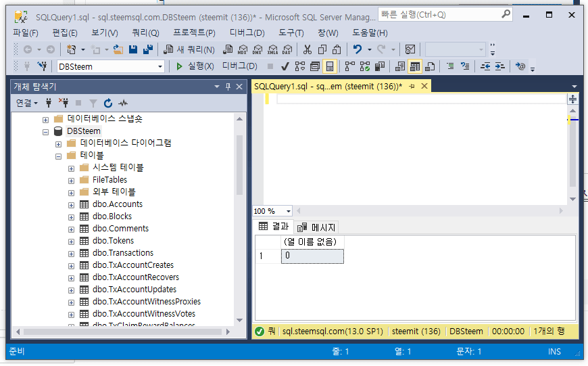588x366 pixels.
Task: Toggle Include Actual Execution Plan
Action: [350, 66]
